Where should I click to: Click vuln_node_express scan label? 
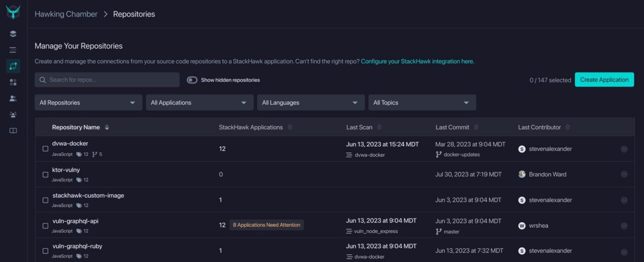click(x=376, y=231)
